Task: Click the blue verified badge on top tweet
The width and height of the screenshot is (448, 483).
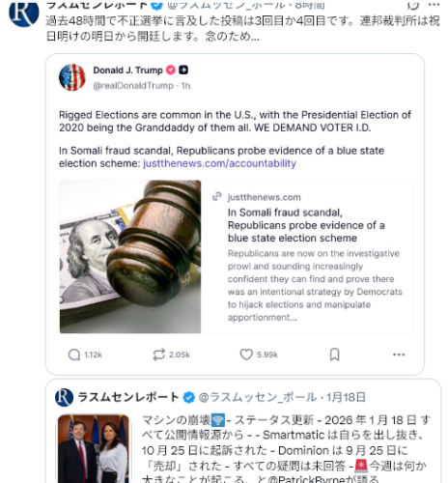Action: pyautogui.click(x=157, y=5)
